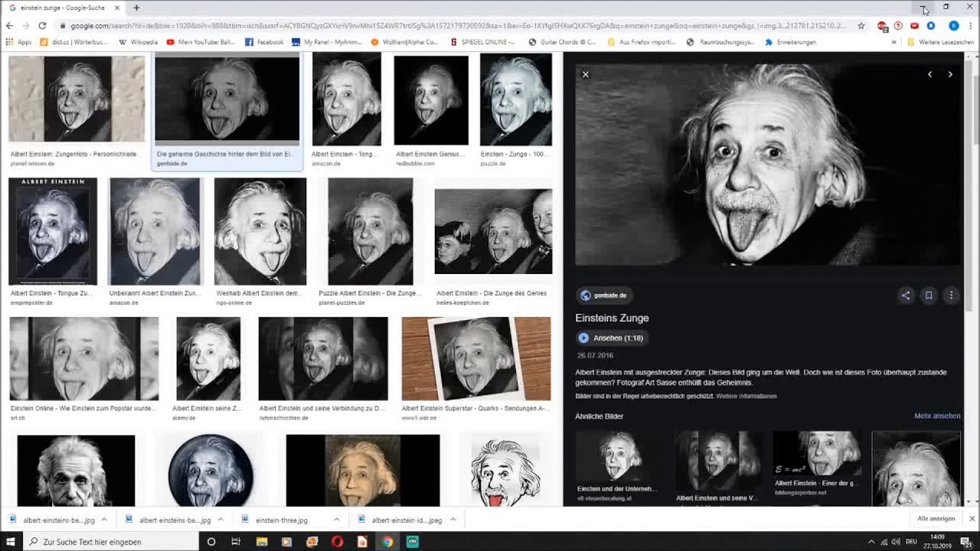Open the Weitere Informationen link
This screenshot has height=551, width=980.
tap(746, 396)
